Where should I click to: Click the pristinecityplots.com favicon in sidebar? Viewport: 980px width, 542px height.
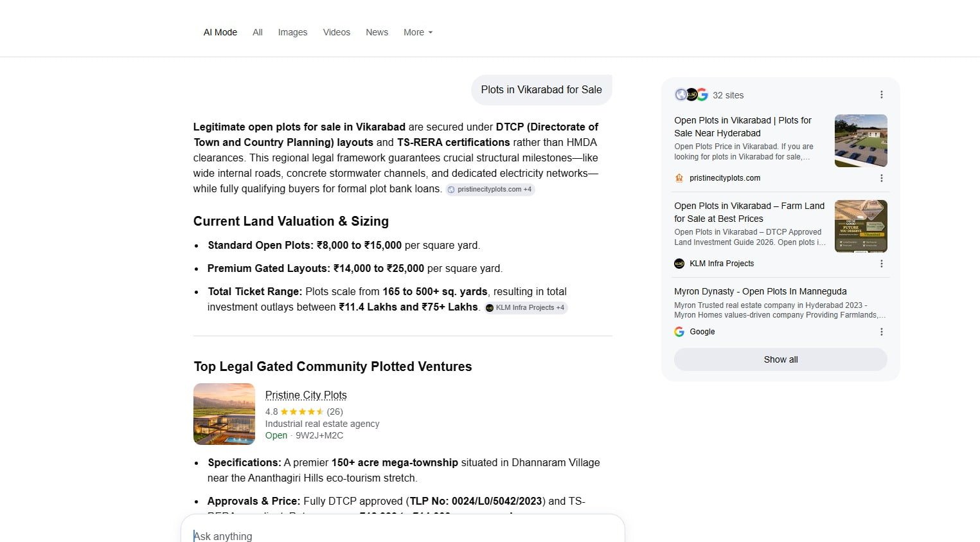coord(679,178)
